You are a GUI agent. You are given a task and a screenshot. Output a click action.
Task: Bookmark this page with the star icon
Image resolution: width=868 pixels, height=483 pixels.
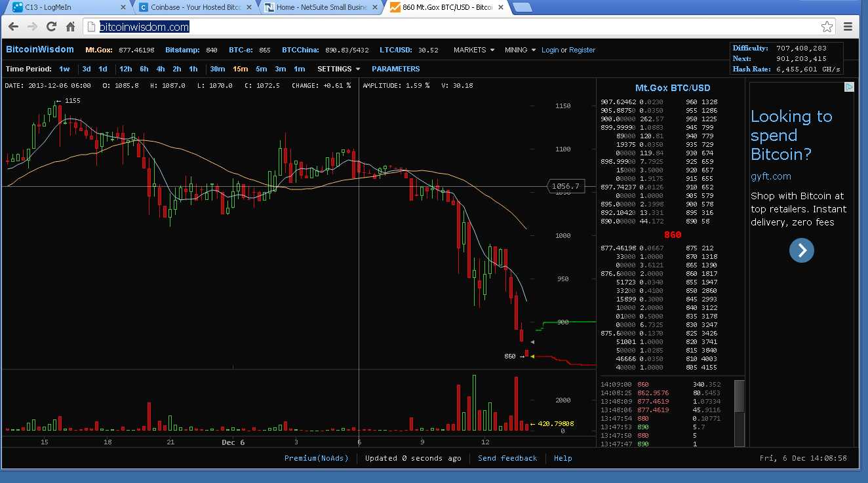pyautogui.click(x=827, y=27)
